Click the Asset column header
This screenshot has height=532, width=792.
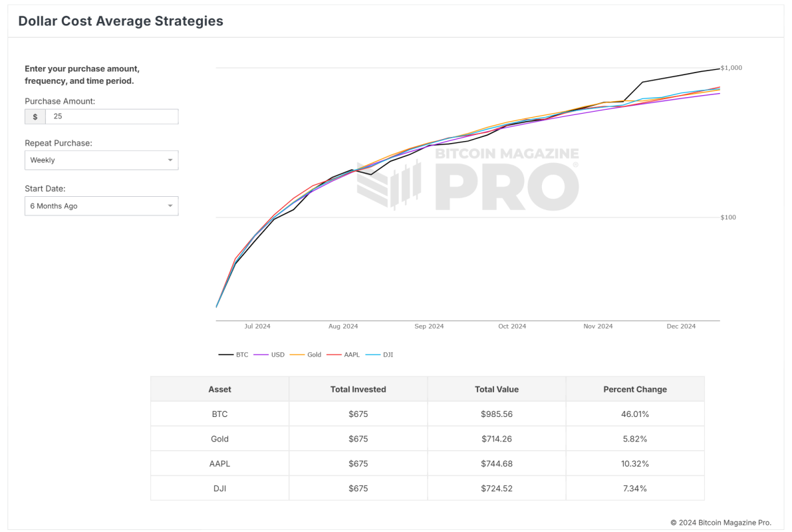pyautogui.click(x=219, y=389)
